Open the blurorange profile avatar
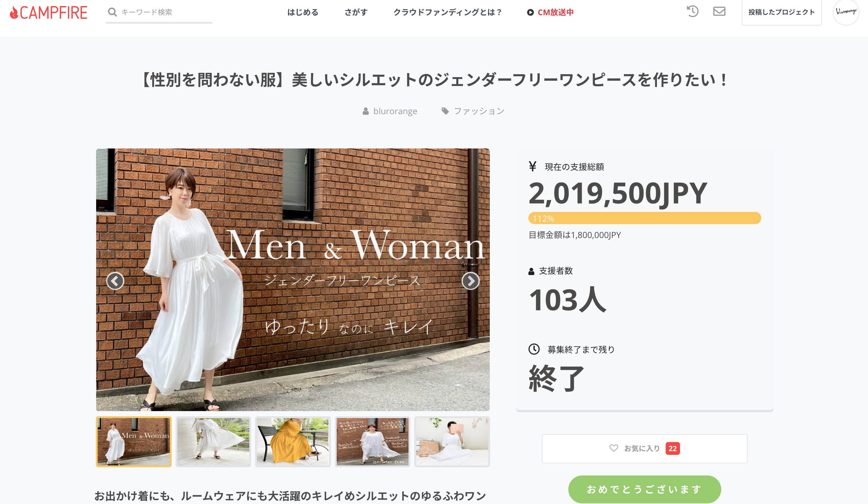Image resolution: width=868 pixels, height=504 pixels. [x=846, y=12]
